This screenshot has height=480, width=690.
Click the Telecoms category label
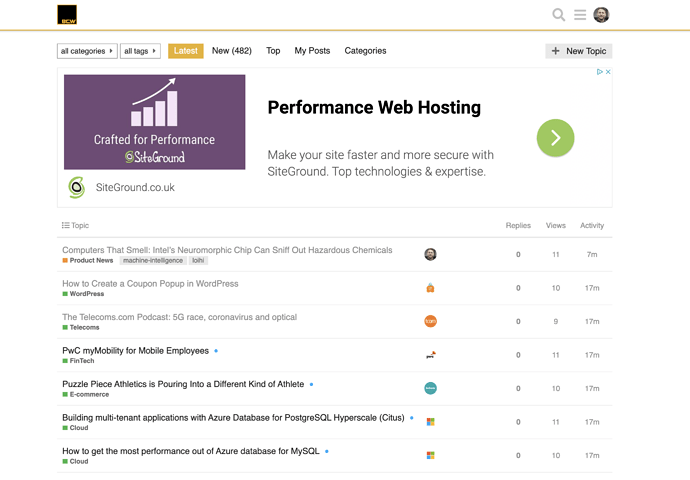pyautogui.click(x=81, y=327)
